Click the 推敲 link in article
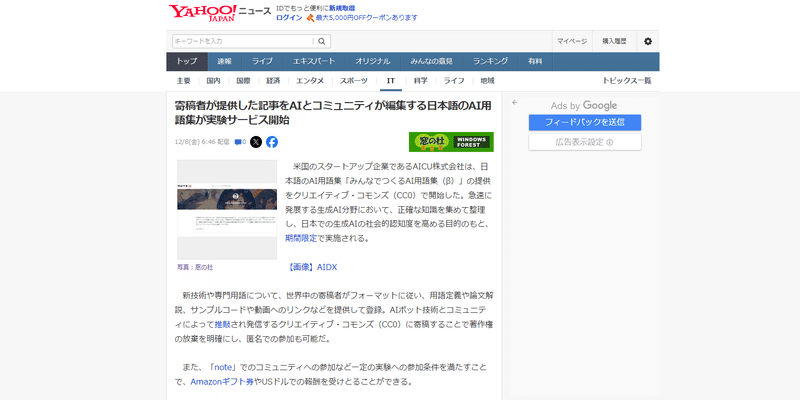 click(222, 324)
